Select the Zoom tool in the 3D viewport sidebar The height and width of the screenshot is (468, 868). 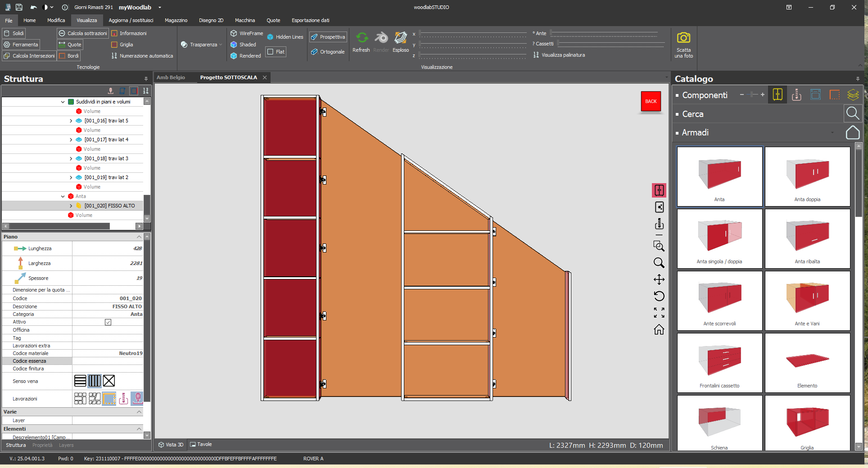click(x=659, y=263)
